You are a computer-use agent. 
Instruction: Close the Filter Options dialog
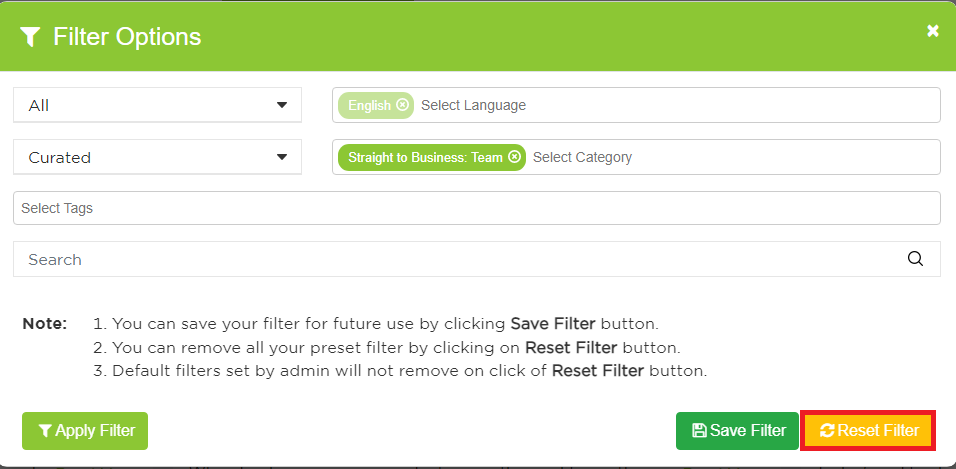click(x=932, y=31)
